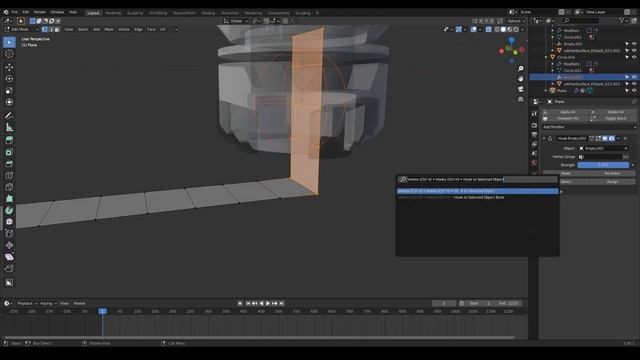Click the Delete All modifiers button
This screenshot has height=360, width=640.
613,112
